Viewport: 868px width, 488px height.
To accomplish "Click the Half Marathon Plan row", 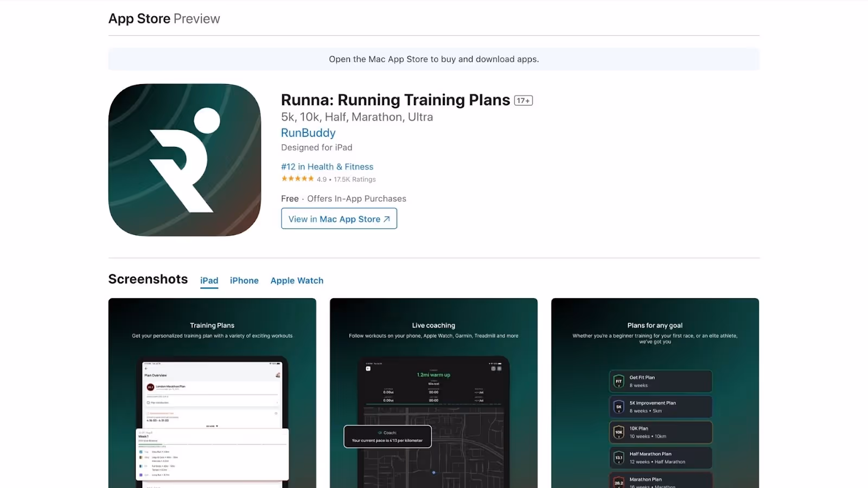I will (660, 458).
